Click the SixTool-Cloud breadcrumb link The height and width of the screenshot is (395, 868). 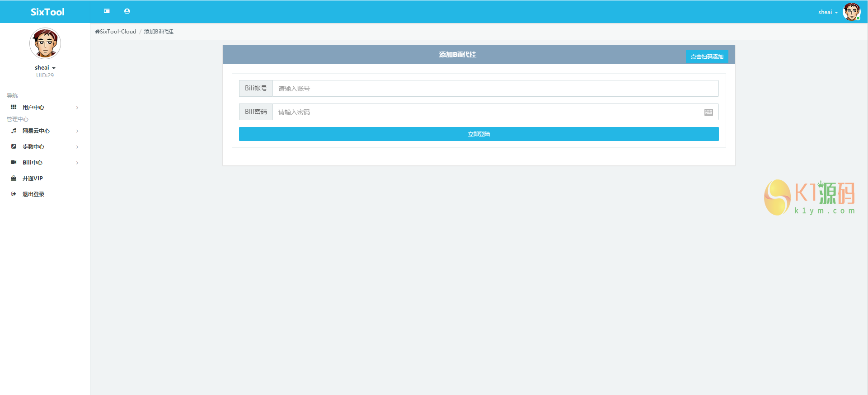point(117,32)
